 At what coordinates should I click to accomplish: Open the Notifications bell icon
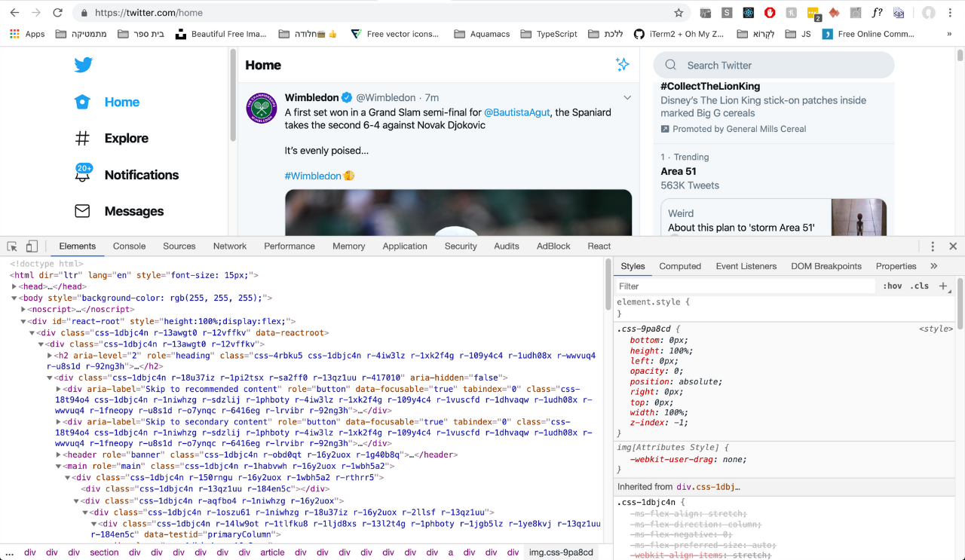pos(83,173)
